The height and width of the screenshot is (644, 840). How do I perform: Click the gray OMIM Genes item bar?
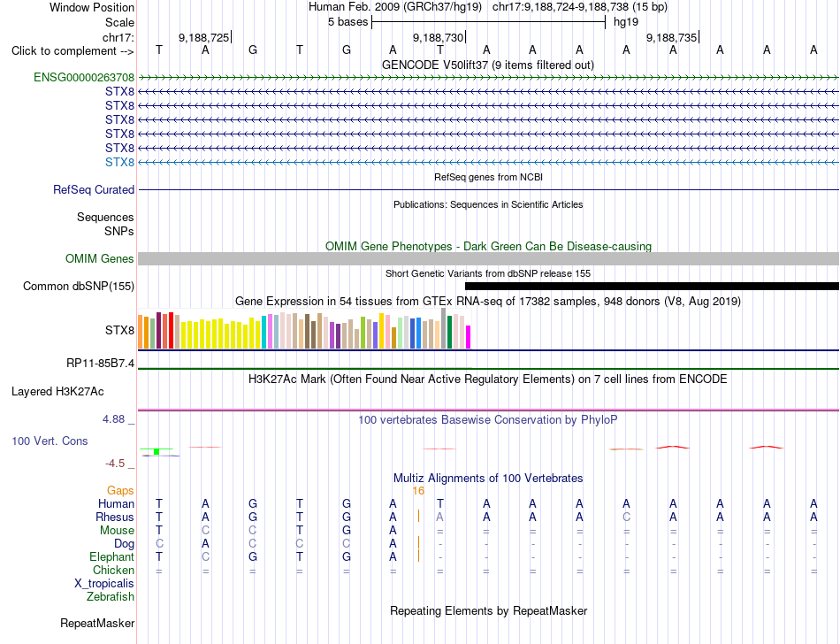coord(489,259)
